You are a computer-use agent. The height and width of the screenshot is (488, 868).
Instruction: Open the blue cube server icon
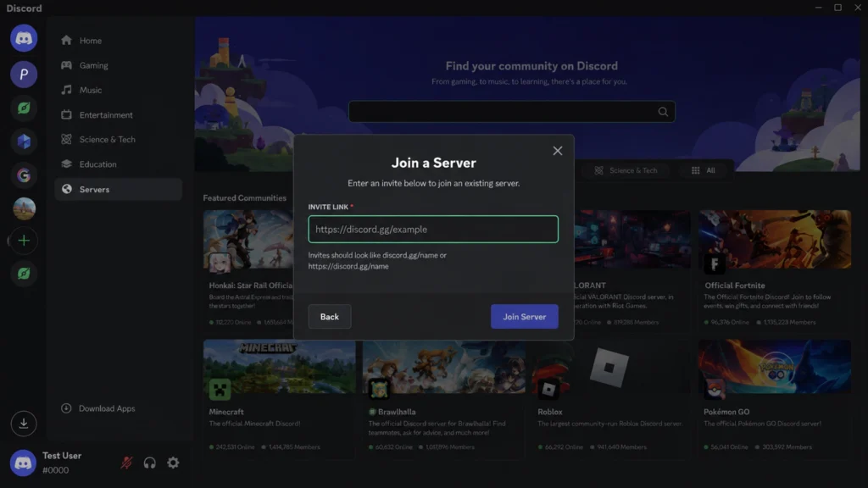pos(23,141)
